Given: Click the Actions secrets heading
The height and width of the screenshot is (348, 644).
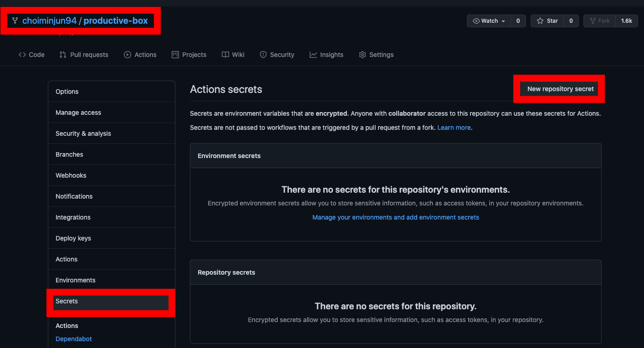Looking at the screenshot, I should (226, 89).
